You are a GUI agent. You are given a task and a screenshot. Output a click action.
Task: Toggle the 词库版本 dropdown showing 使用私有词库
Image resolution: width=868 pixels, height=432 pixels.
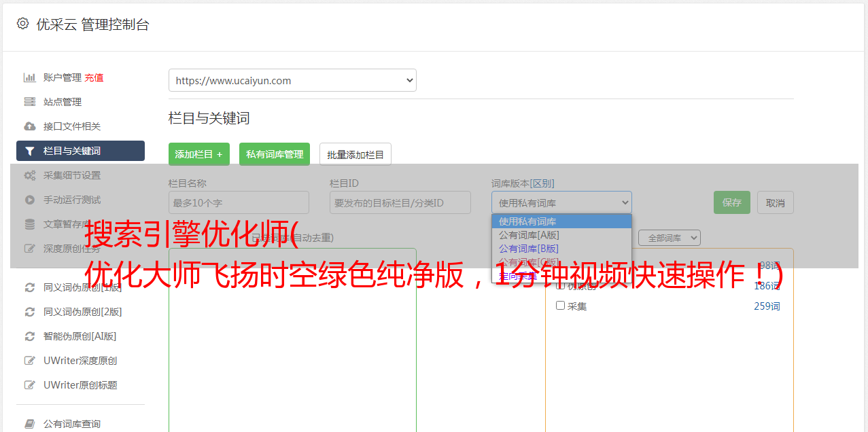tap(561, 202)
